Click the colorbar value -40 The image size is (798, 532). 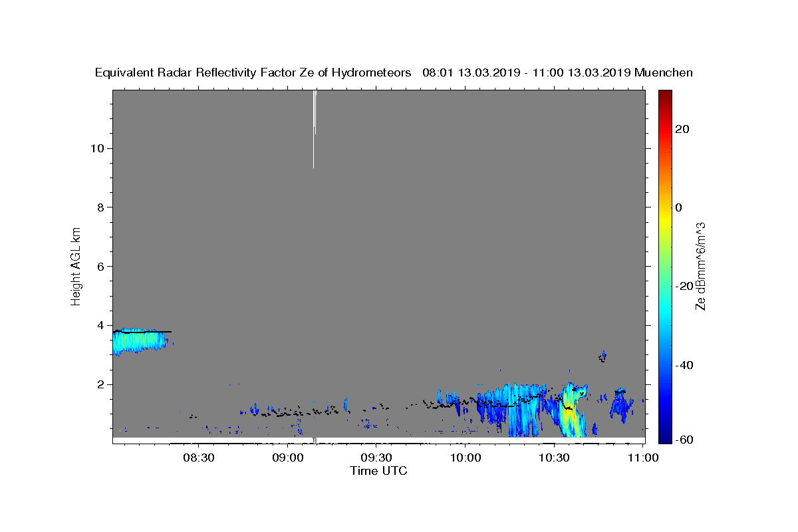684,365
